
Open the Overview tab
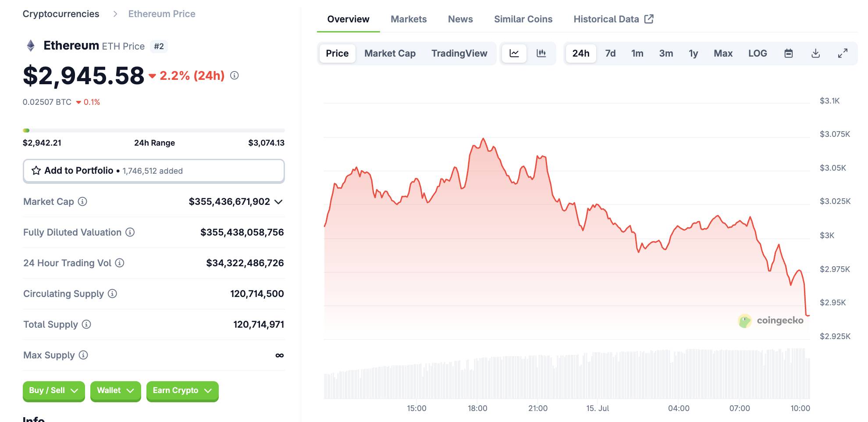tap(348, 19)
